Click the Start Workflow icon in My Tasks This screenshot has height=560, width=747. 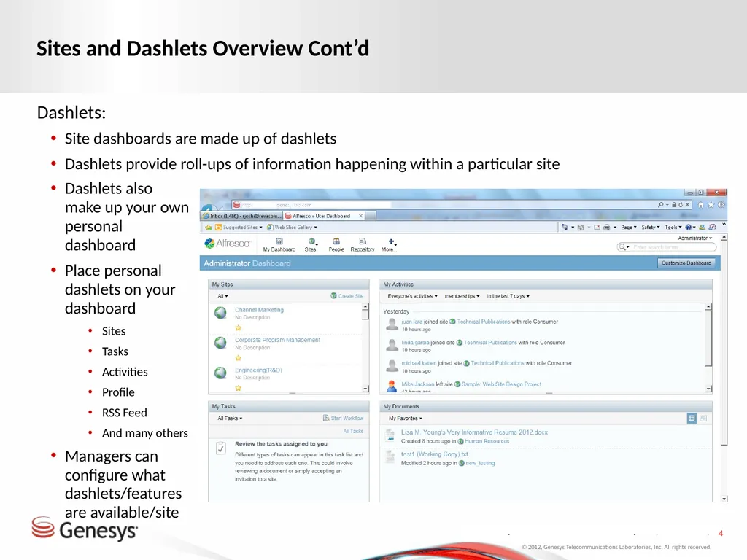(x=326, y=418)
